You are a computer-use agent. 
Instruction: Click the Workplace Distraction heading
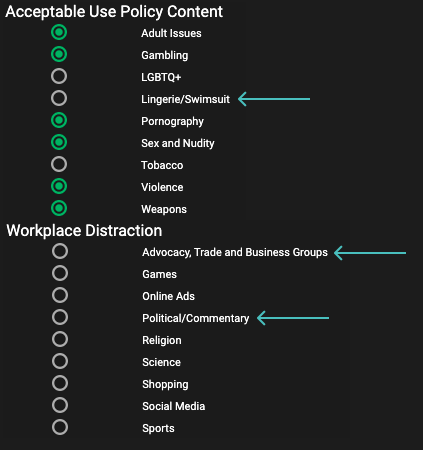[x=84, y=231]
